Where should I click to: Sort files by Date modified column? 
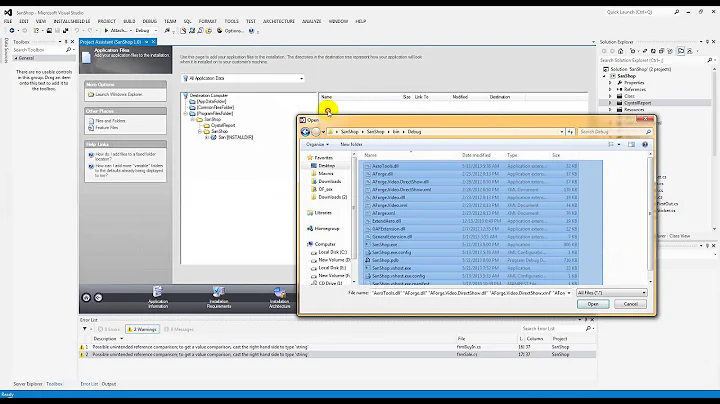click(x=476, y=155)
